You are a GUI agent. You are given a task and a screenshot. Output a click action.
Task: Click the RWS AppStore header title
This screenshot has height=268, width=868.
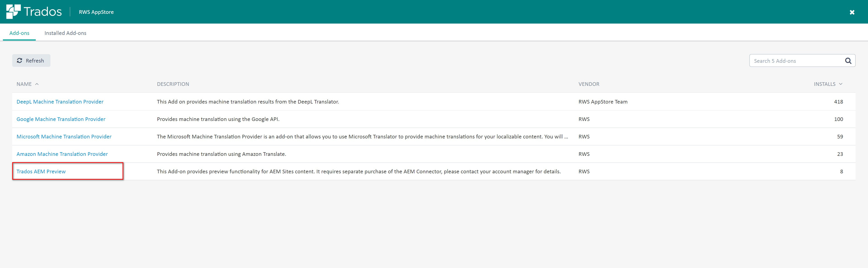[x=96, y=12]
